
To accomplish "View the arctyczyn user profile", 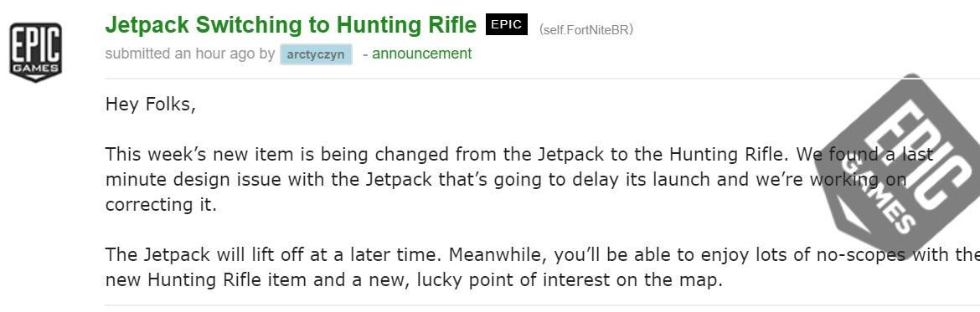I will (x=316, y=54).
